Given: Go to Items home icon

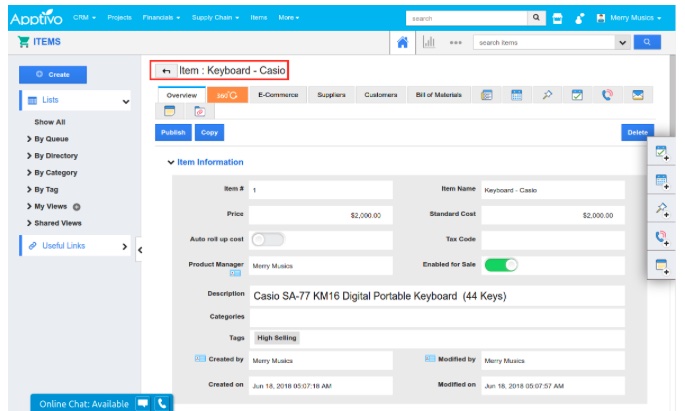Looking at the screenshot, I should [x=402, y=42].
